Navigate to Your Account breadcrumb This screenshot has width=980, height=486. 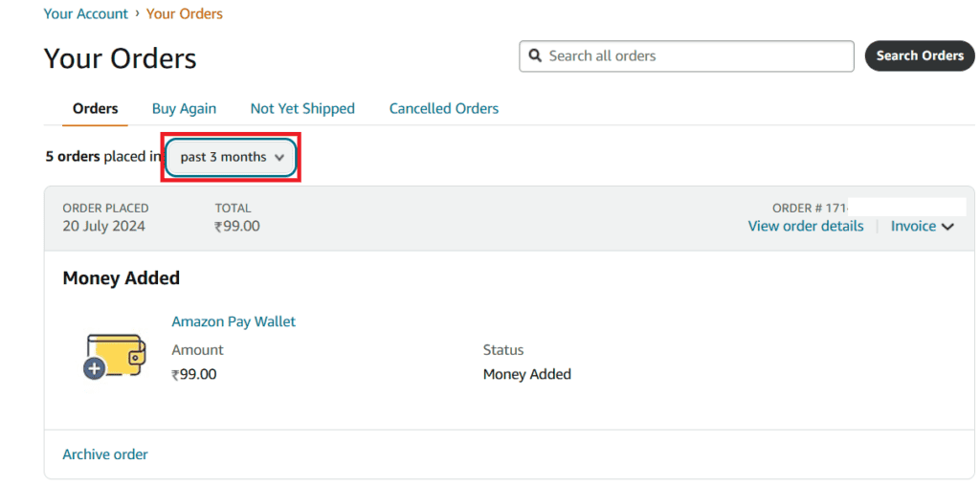pyautogui.click(x=86, y=13)
